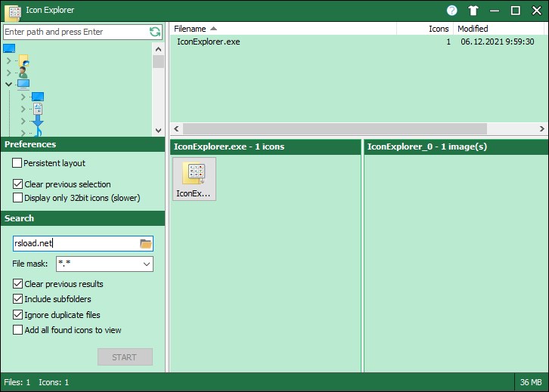Click the 'IconExplorer.exe - 1 icons' panel header
Screen dimensions: 549x392
[x=265, y=147]
